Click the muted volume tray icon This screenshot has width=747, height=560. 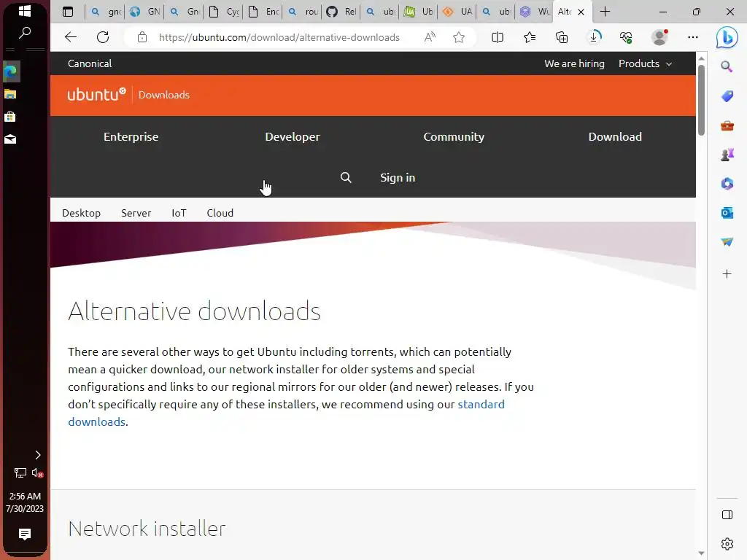(x=37, y=472)
